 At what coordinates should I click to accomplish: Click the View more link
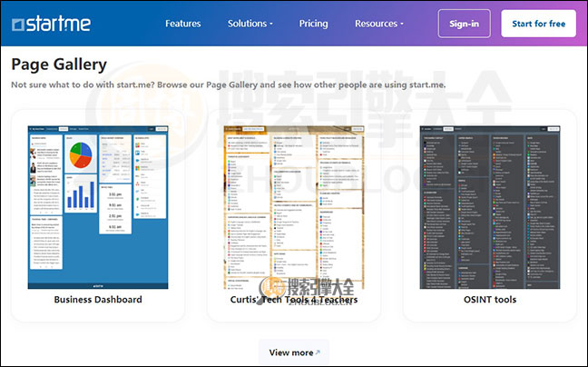290,352
